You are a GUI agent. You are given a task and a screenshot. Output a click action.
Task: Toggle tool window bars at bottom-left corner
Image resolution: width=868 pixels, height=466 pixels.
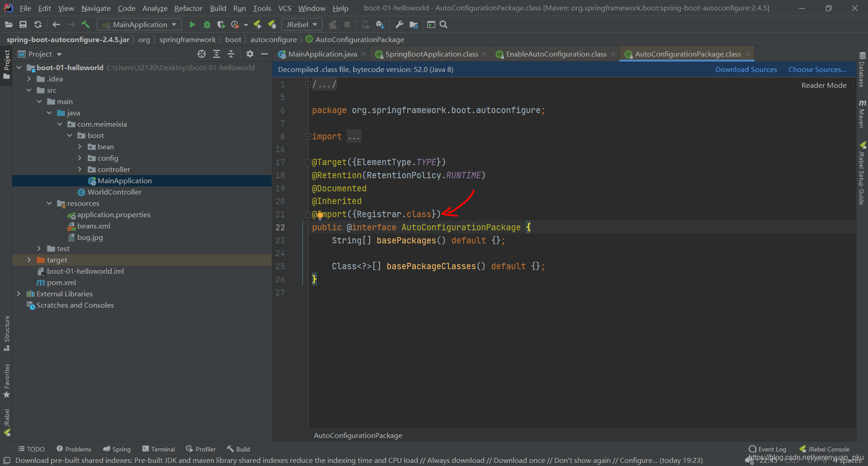(7, 460)
